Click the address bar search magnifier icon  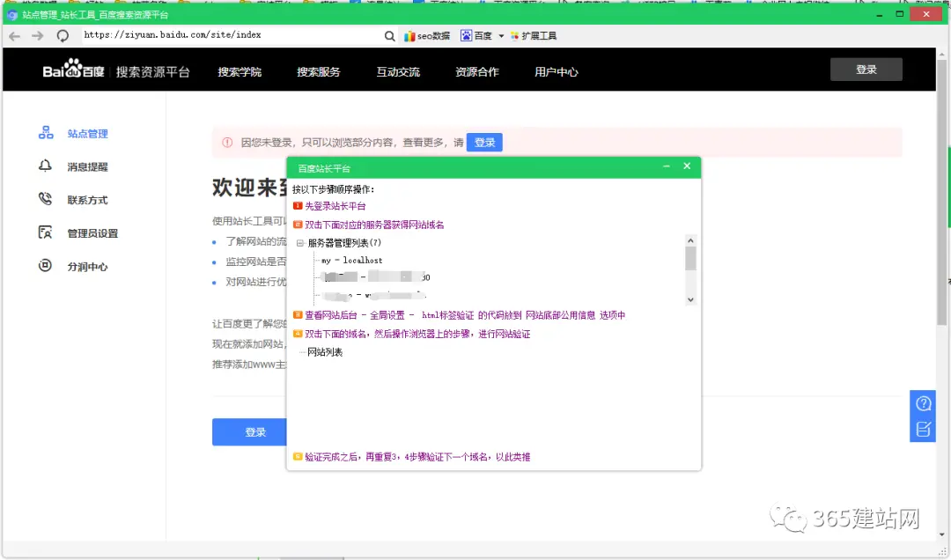(x=389, y=36)
